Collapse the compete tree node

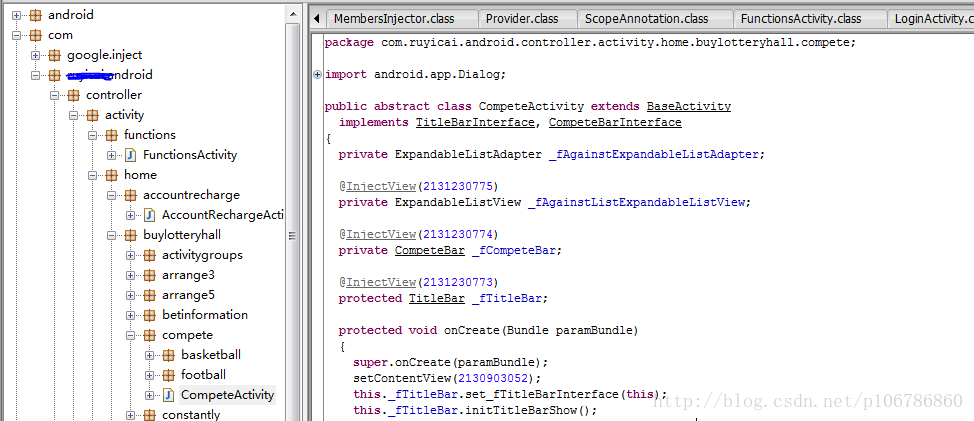click(130, 335)
